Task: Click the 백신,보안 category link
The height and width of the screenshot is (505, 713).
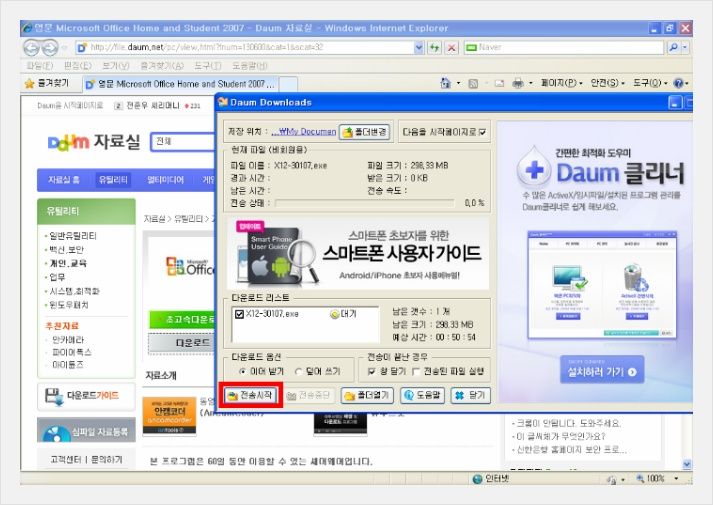Action: click(66, 249)
